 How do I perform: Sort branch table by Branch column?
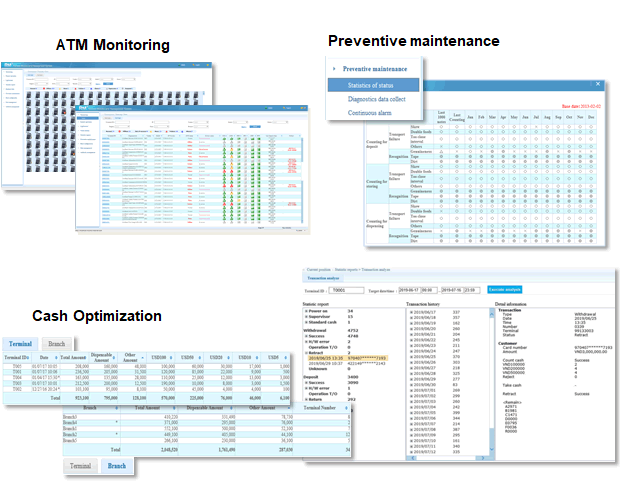116,408
